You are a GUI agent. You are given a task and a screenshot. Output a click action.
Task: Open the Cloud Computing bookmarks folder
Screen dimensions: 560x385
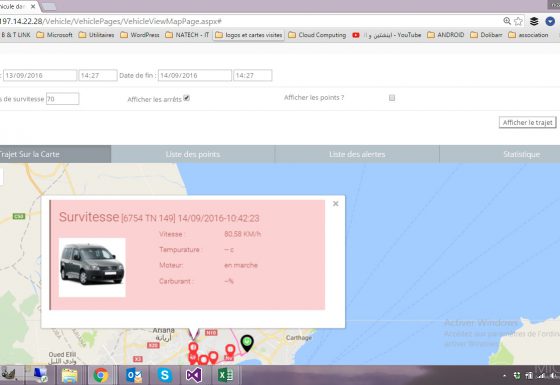[x=317, y=35]
